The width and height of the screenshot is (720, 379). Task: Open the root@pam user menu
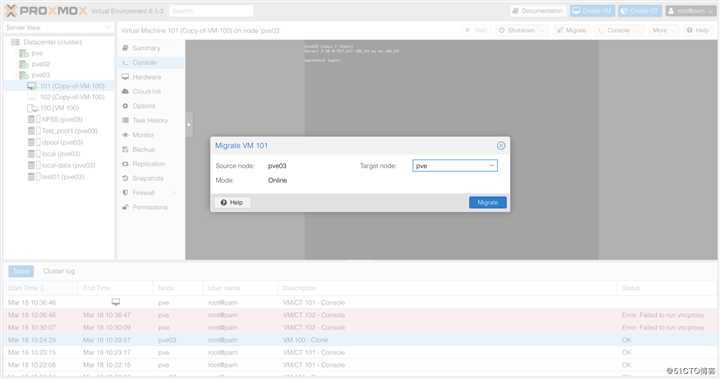click(x=690, y=11)
